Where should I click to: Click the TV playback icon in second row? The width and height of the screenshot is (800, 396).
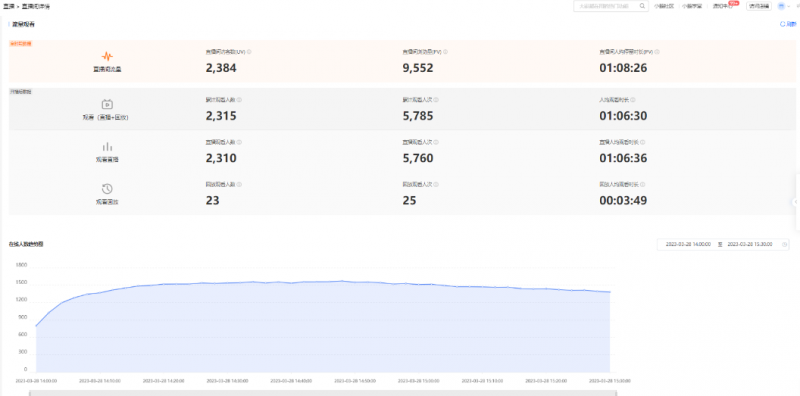[x=107, y=104]
